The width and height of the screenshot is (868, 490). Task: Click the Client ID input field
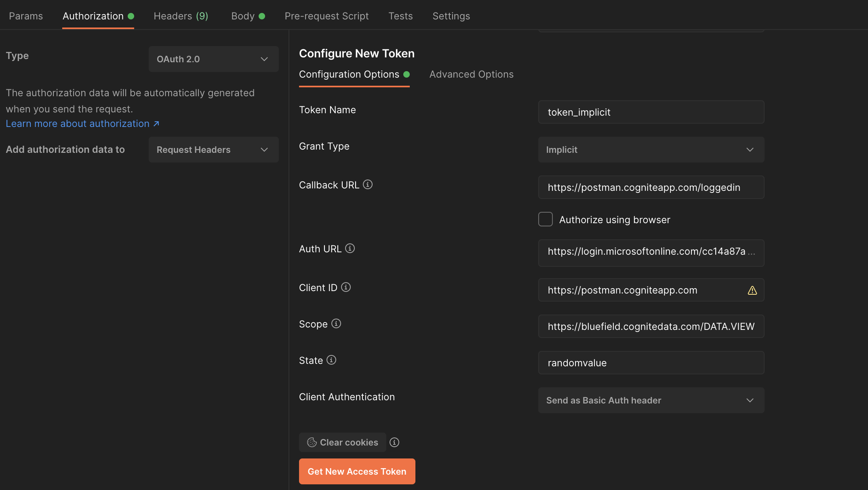point(651,290)
